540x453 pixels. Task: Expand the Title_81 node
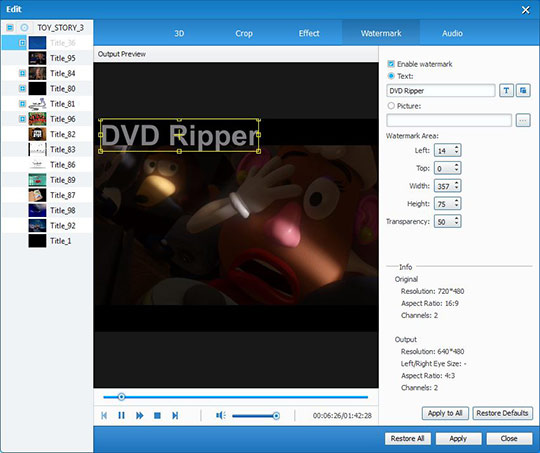click(22, 103)
